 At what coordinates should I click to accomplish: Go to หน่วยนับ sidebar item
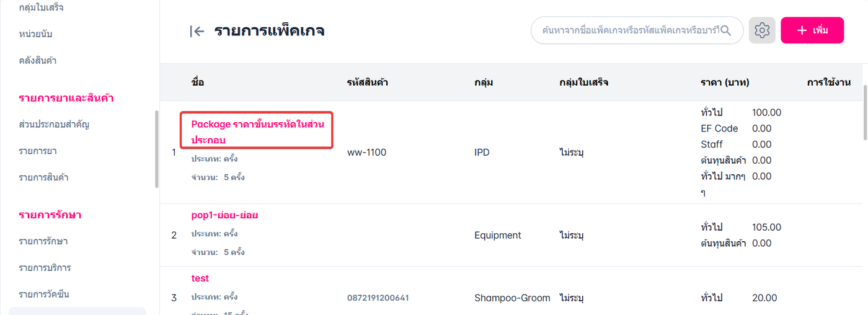[x=40, y=33]
